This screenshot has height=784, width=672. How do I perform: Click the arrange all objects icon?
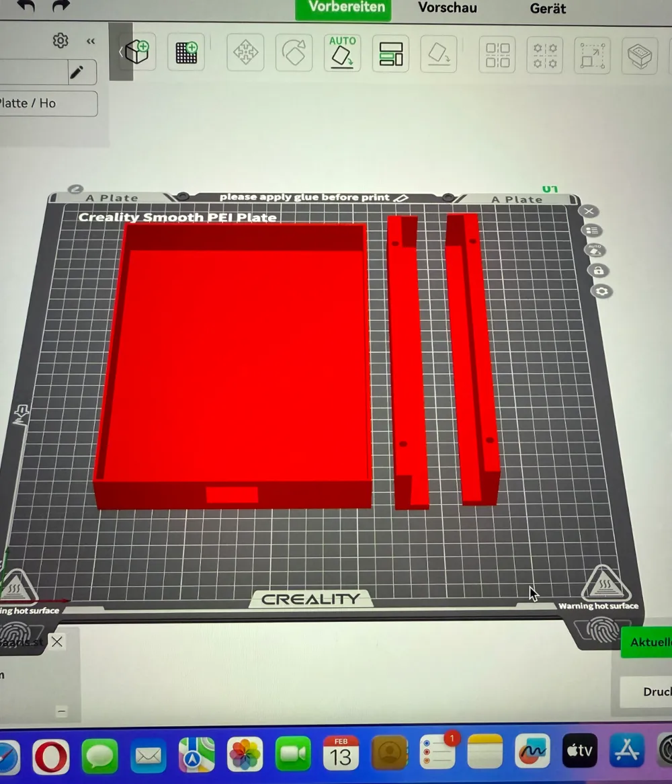click(x=390, y=54)
